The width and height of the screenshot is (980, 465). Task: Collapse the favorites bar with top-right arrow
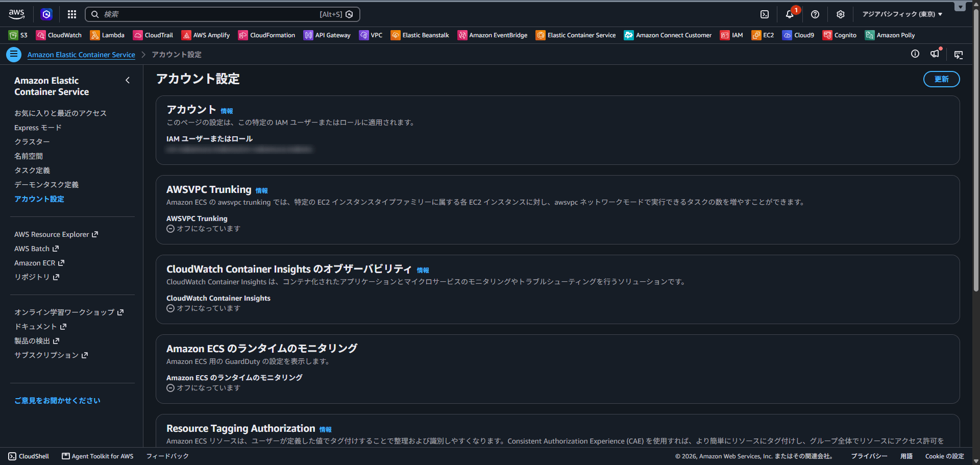pyautogui.click(x=960, y=7)
